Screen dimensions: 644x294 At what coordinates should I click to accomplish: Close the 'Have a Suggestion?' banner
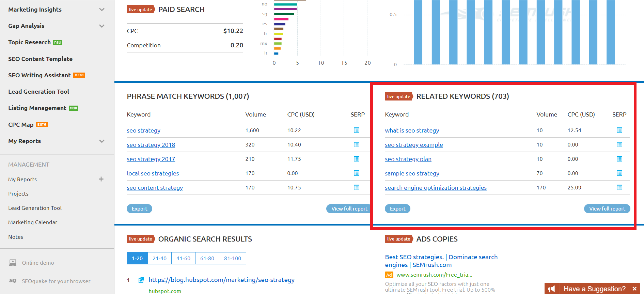point(634,289)
